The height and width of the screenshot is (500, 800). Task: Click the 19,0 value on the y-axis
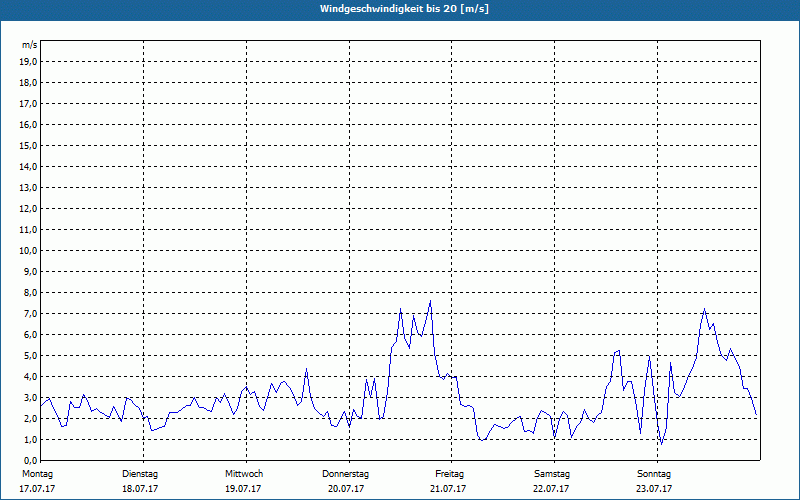29,61
